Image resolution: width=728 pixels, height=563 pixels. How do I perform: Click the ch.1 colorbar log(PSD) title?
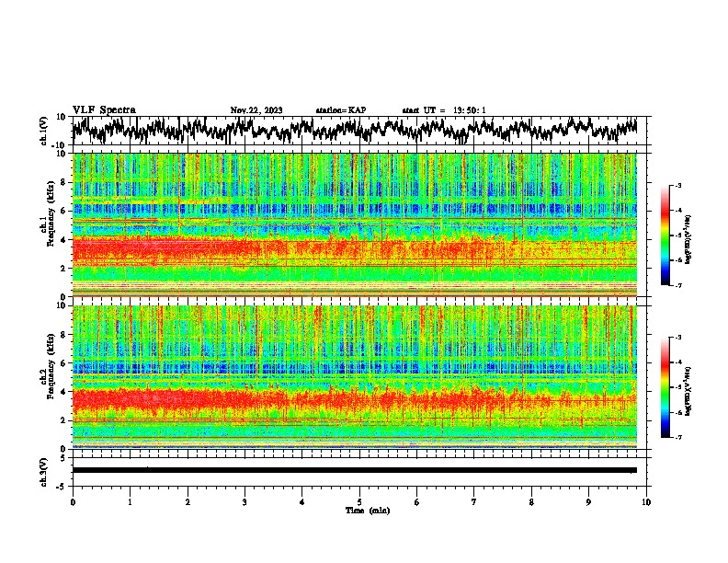[x=688, y=240]
